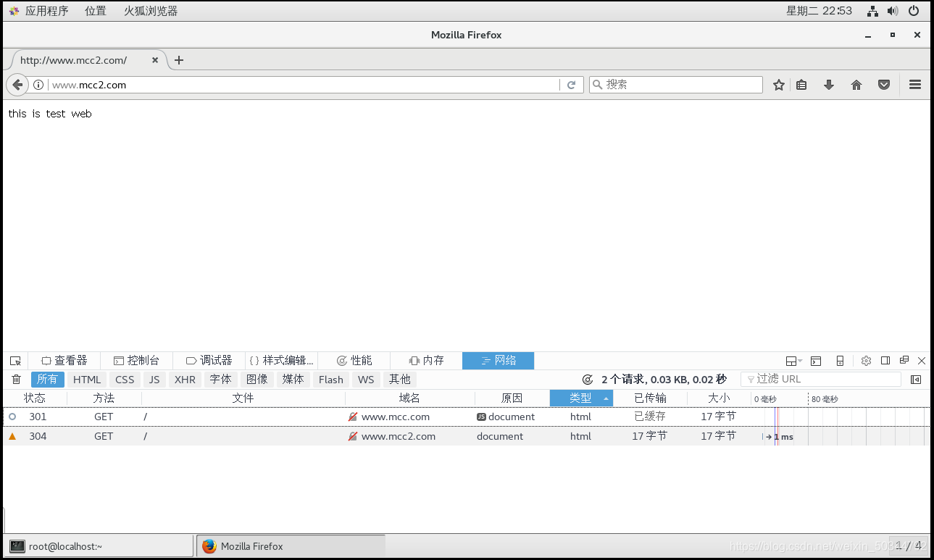This screenshot has height=560, width=934.
Task: Toggle responsive design mode icon
Action: coord(840,361)
